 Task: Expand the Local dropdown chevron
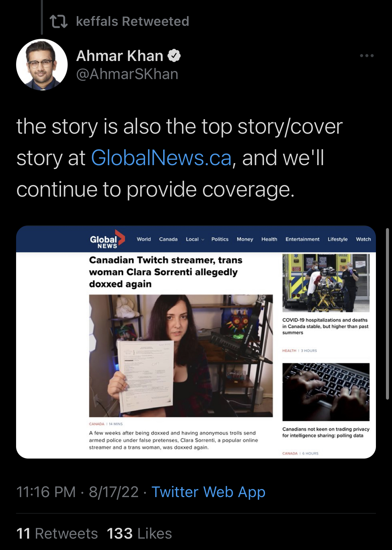[x=203, y=239]
